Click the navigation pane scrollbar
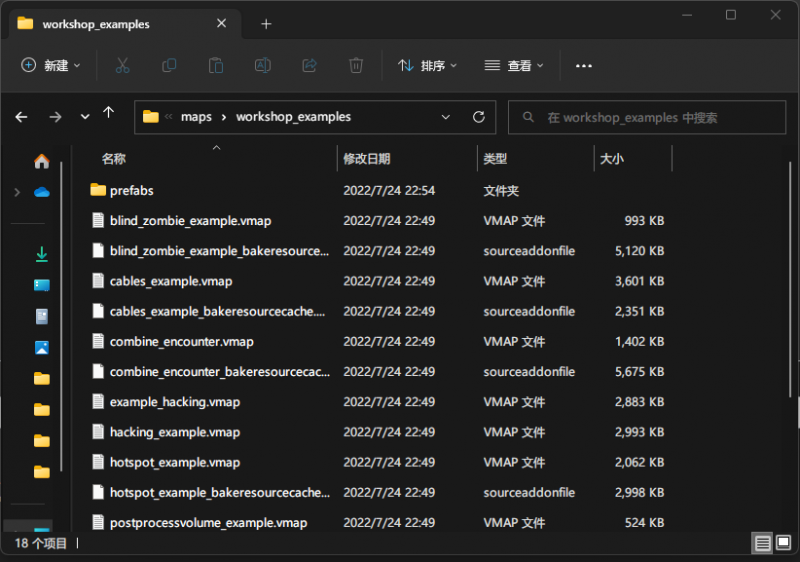Screen dimensions: 800x562 point(61,316)
